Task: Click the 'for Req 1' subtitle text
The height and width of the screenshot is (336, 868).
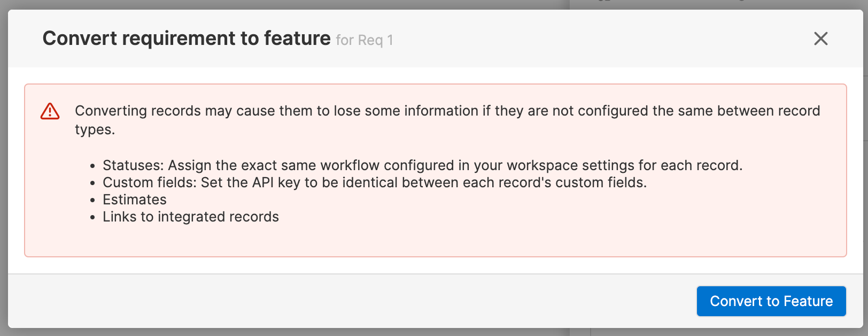Action: [x=365, y=40]
